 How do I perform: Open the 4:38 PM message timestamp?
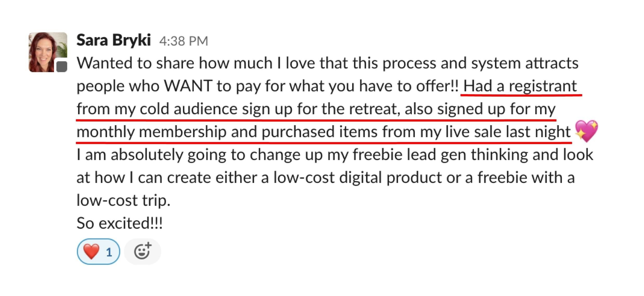(x=184, y=41)
